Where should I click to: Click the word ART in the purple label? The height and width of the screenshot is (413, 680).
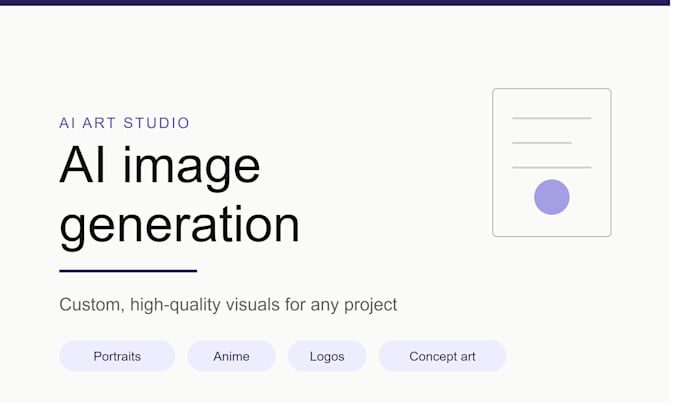(x=100, y=125)
